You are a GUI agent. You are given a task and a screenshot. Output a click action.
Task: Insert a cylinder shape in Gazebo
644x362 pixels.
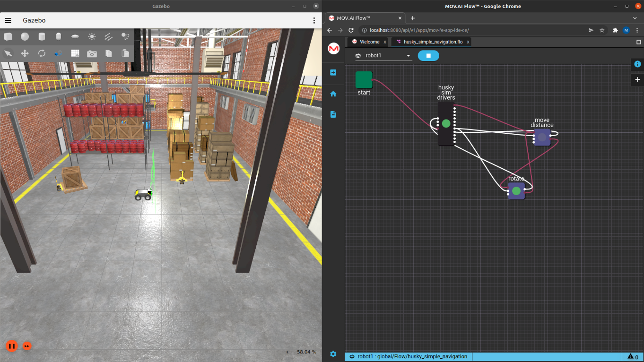point(42,36)
